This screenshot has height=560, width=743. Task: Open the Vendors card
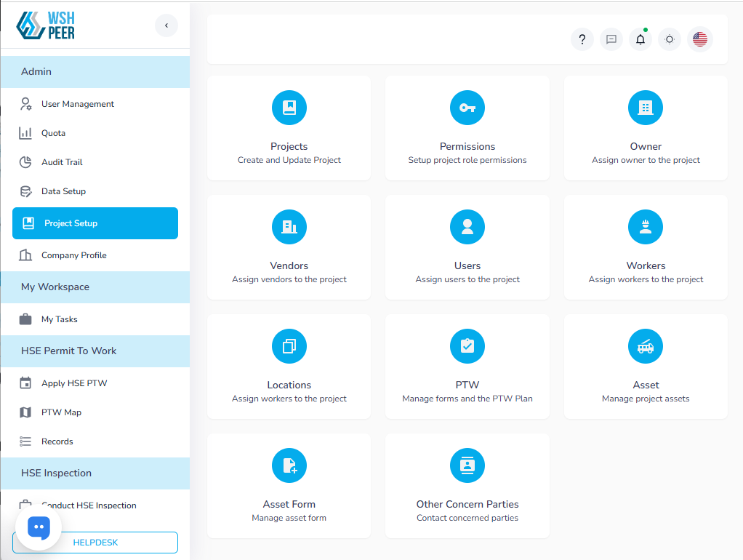pos(289,247)
